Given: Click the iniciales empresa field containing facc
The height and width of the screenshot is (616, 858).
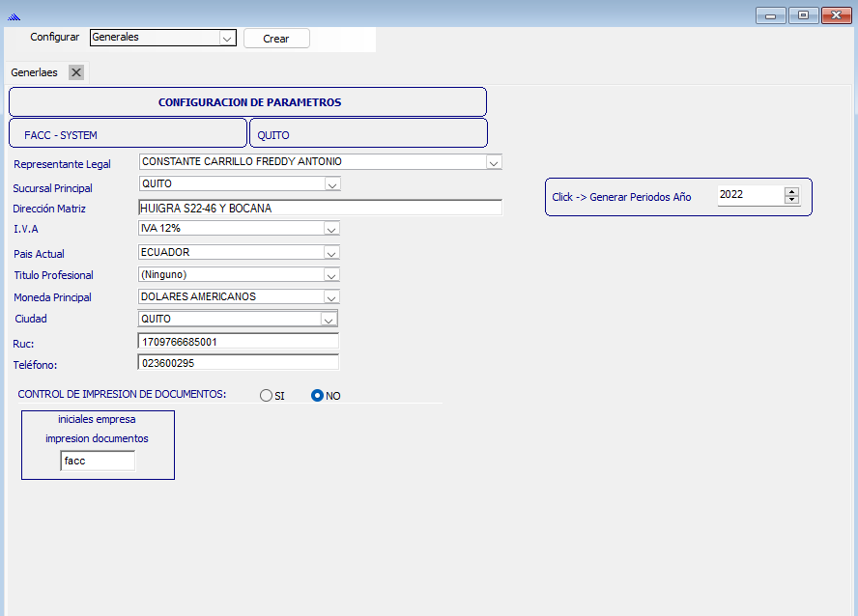Looking at the screenshot, I should pyautogui.click(x=97, y=462).
